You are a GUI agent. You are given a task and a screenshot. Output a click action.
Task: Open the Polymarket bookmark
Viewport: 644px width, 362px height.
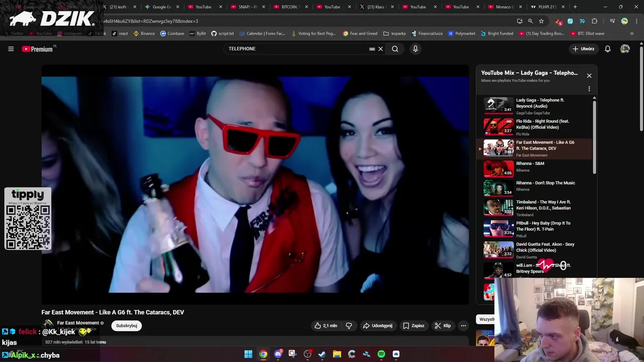point(461,33)
